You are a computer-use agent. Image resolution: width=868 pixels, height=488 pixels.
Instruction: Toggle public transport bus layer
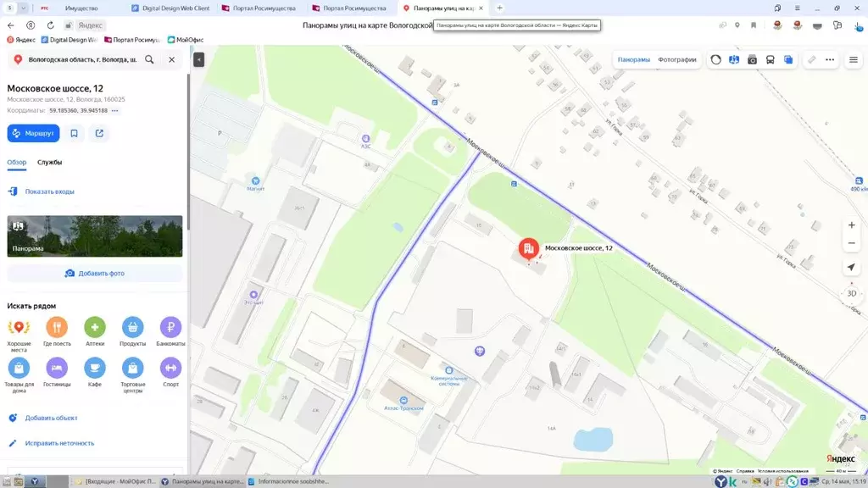pos(770,60)
